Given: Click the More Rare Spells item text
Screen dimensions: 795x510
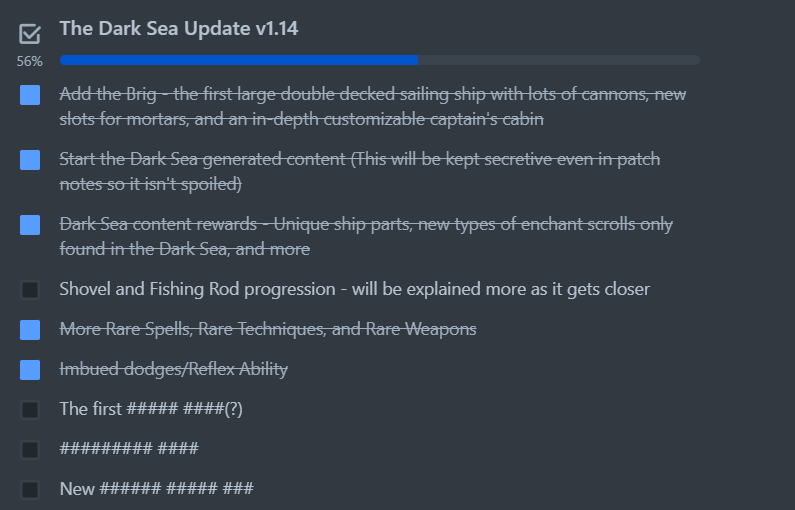Looking at the screenshot, I should [x=268, y=329].
